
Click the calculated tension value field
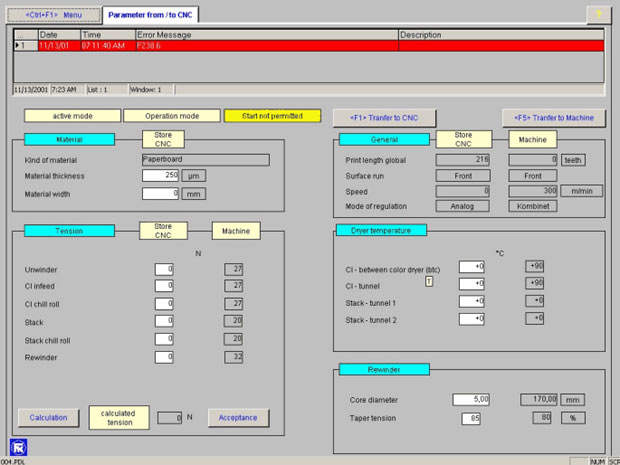point(170,418)
